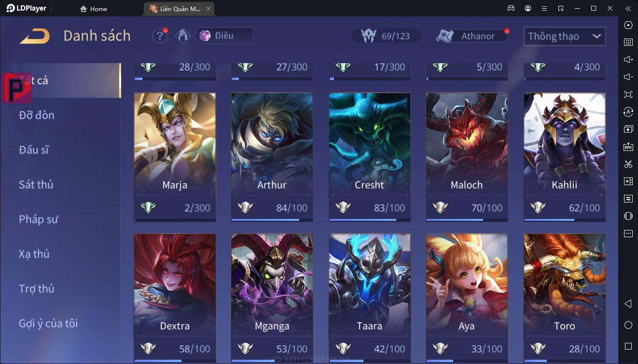Screen dimensions: 638x364
Task: Collapse the sidebar with the double-chevron icon
Action: [628, 8]
